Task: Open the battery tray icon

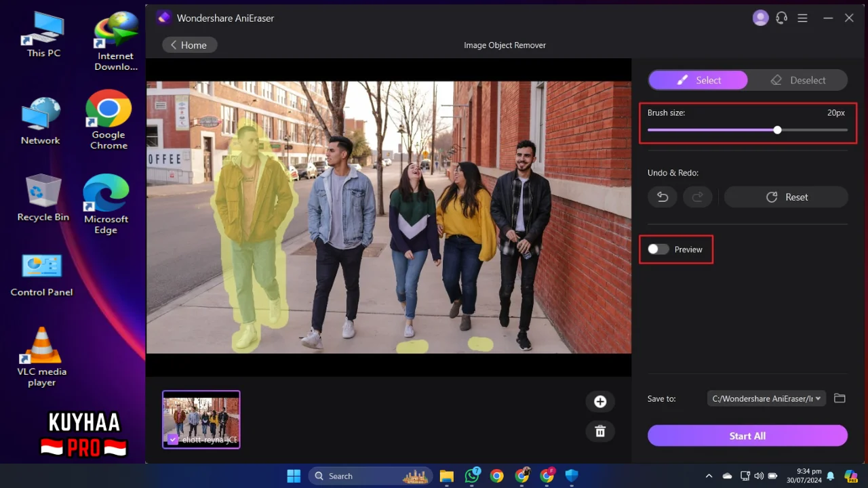Action: click(772, 476)
